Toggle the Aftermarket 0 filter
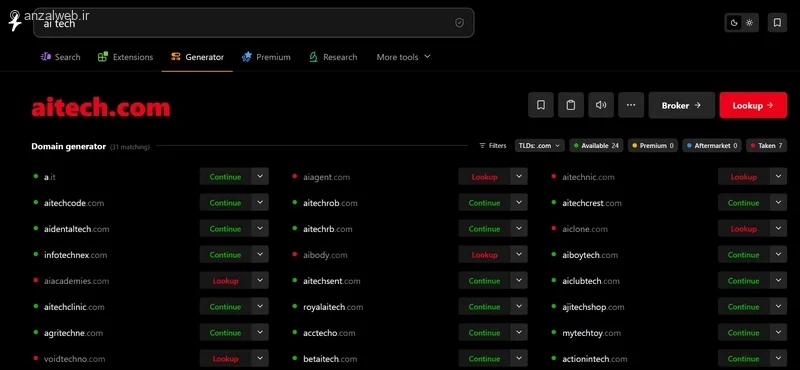The width and height of the screenshot is (800, 370). [712, 146]
